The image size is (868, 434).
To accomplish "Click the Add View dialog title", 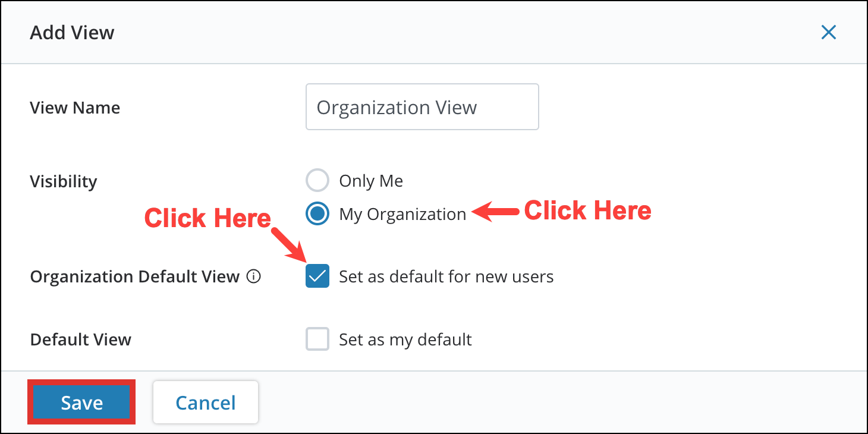I will [71, 32].
